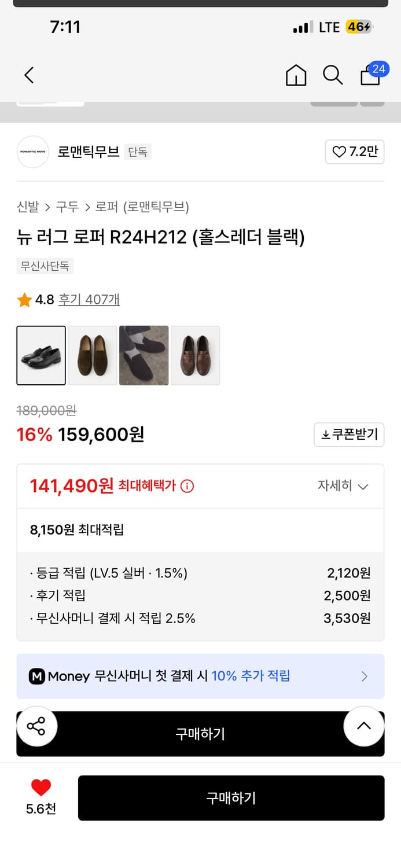Image resolution: width=401 pixels, height=868 pixels.
Task: Tap the scroll-to-top arrow button
Action: [x=364, y=726]
